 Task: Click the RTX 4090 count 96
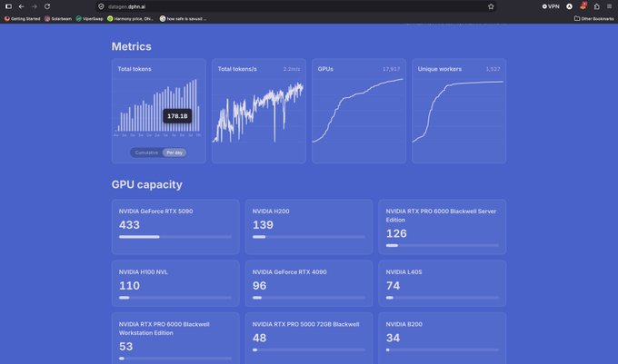tap(259, 286)
